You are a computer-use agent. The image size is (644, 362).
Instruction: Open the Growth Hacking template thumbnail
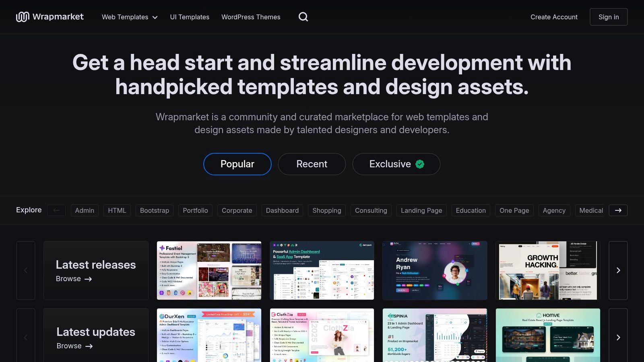point(548,270)
